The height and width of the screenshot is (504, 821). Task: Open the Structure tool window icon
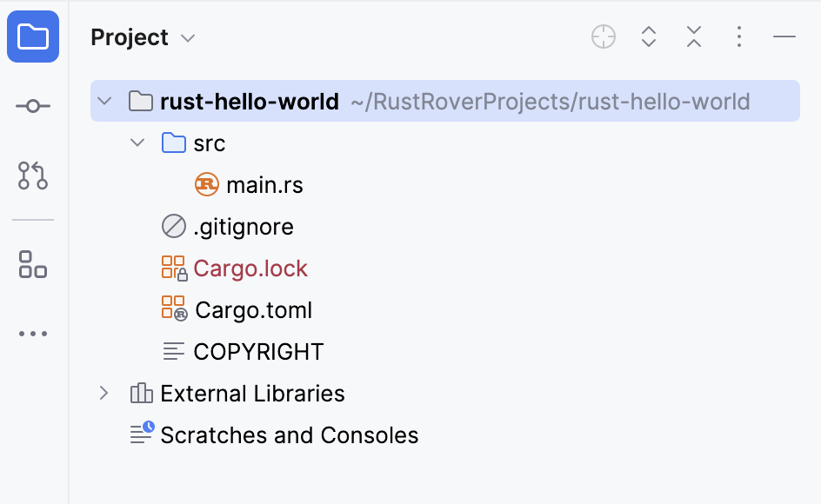(33, 264)
